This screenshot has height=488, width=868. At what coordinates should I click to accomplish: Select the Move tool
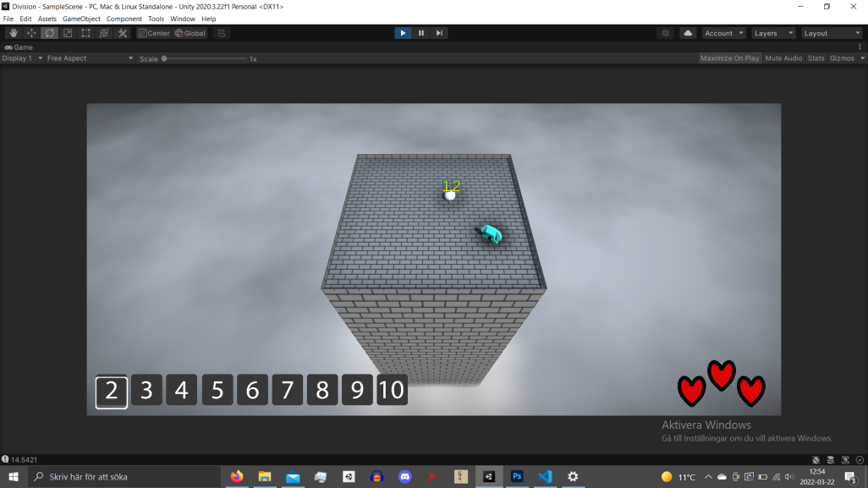point(31,33)
